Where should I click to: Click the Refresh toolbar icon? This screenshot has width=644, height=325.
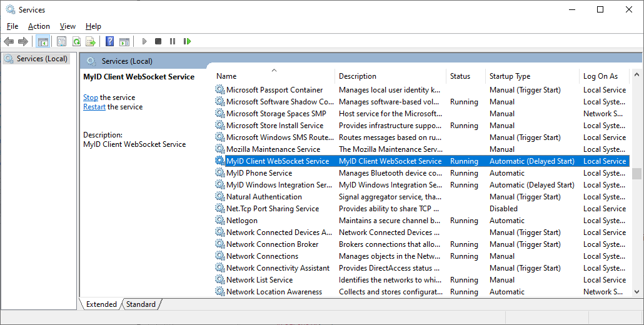[x=76, y=41]
